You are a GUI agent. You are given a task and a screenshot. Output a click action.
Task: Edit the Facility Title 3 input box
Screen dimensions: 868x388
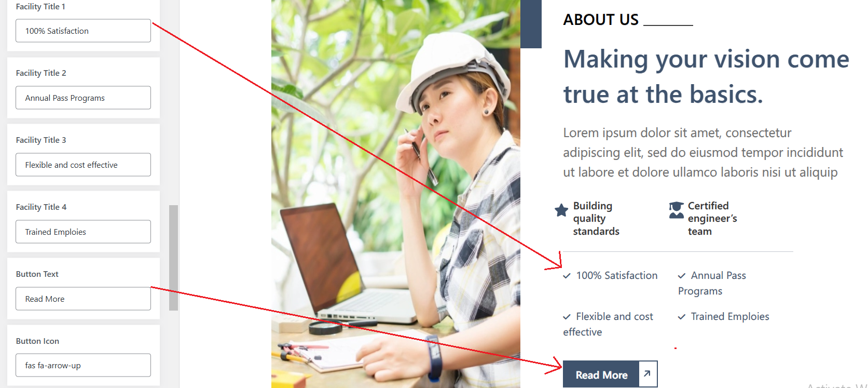click(x=83, y=165)
